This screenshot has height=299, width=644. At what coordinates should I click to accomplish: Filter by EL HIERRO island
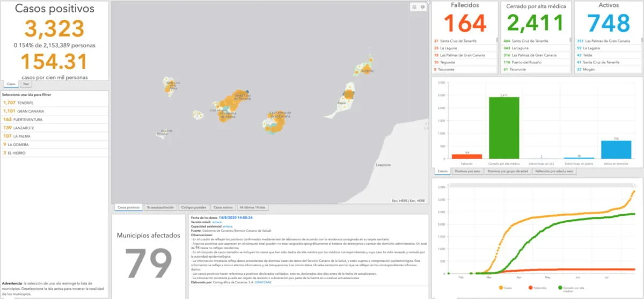(x=54, y=153)
